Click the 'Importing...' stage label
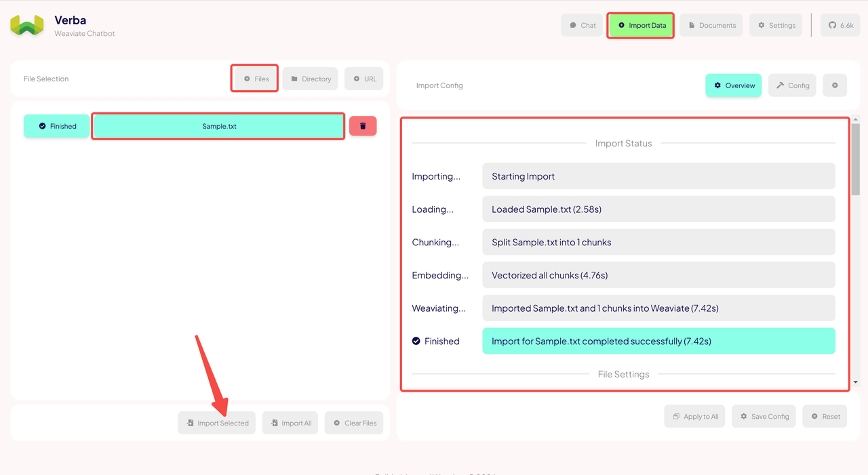Screen dimensions: 868x475 [x=436, y=176]
